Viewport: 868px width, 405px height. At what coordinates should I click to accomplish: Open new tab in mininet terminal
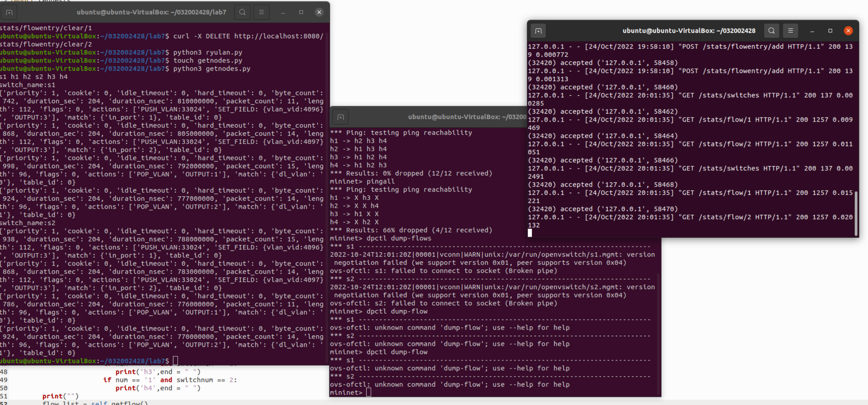(340, 117)
